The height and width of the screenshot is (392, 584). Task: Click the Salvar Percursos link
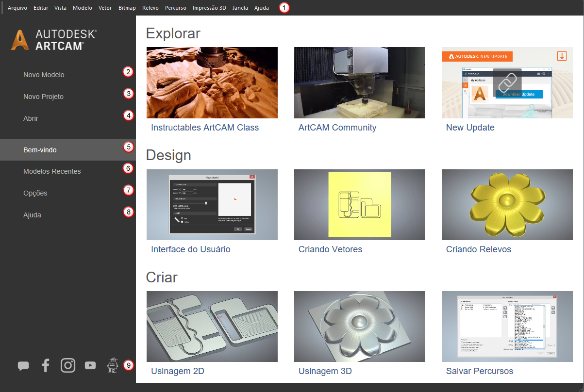(480, 371)
